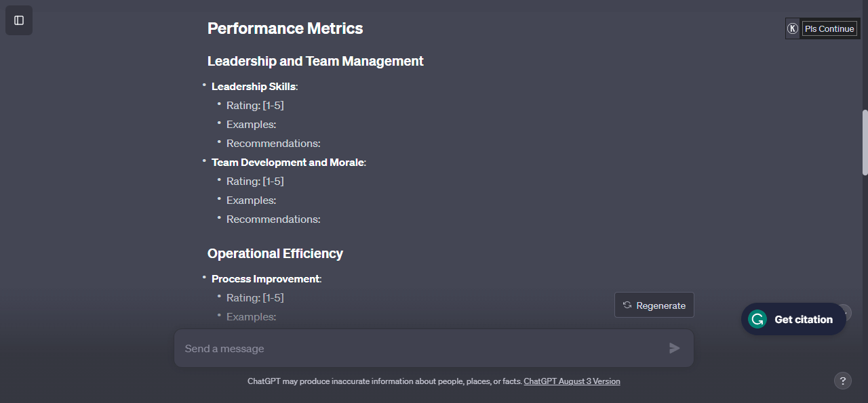The width and height of the screenshot is (868, 403).
Task: Click the Grammarly G logo icon
Action: [x=757, y=319]
